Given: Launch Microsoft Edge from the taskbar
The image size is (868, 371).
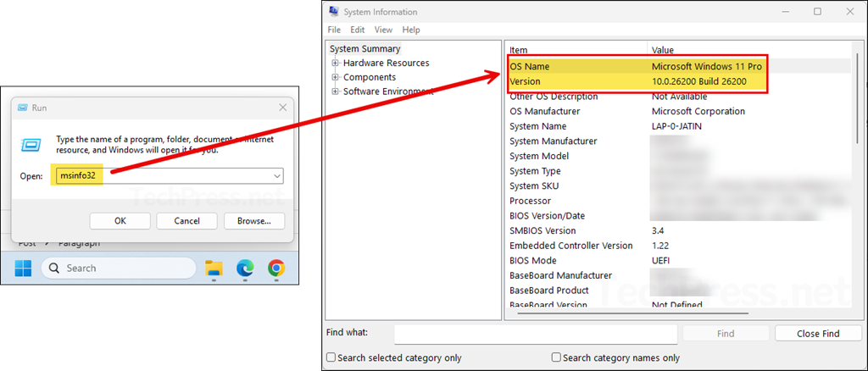Looking at the screenshot, I should tap(245, 269).
